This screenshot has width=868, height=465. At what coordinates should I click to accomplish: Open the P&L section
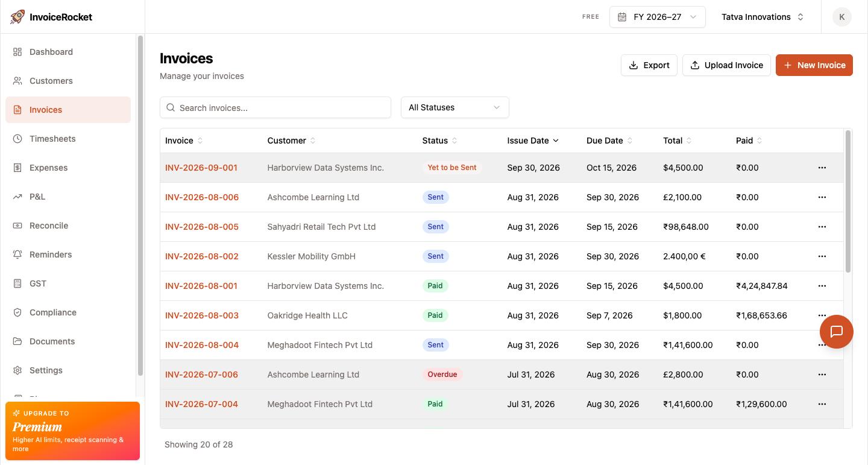pyautogui.click(x=68, y=197)
